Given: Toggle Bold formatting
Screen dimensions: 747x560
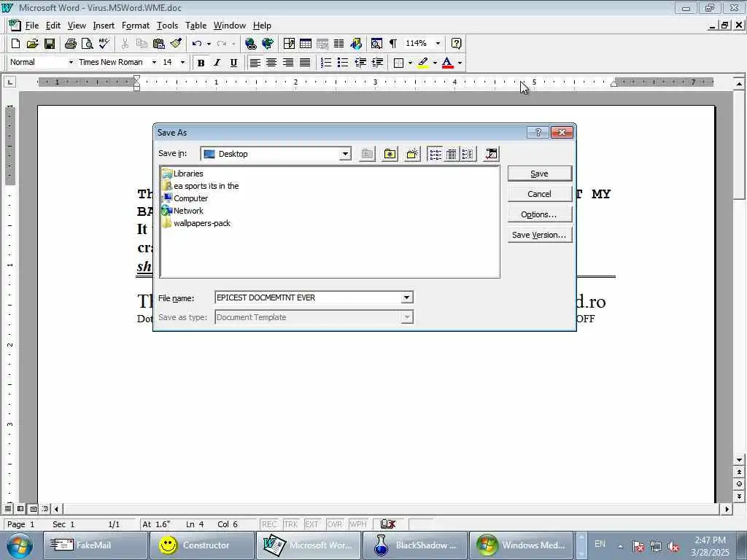Looking at the screenshot, I should pyautogui.click(x=201, y=63).
